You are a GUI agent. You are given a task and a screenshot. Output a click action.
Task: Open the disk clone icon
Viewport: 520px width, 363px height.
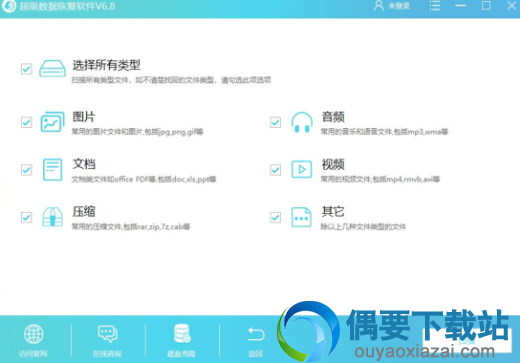point(182,334)
